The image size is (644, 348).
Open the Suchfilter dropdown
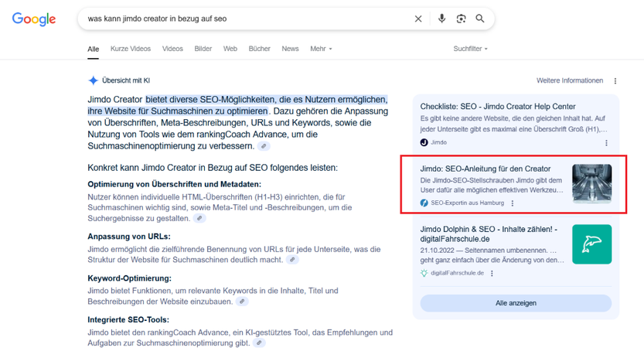[470, 49]
